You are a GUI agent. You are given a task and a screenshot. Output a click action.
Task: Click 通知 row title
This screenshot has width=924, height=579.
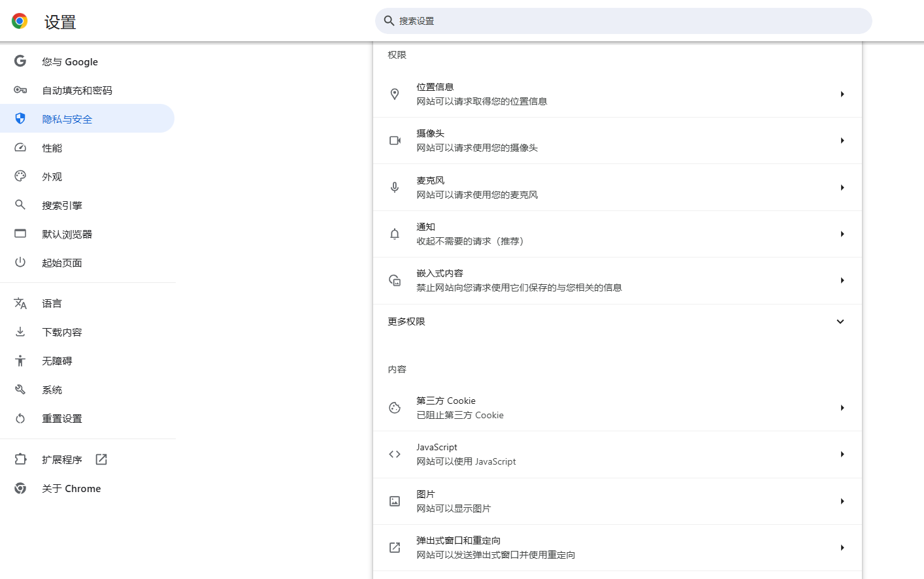[426, 227]
